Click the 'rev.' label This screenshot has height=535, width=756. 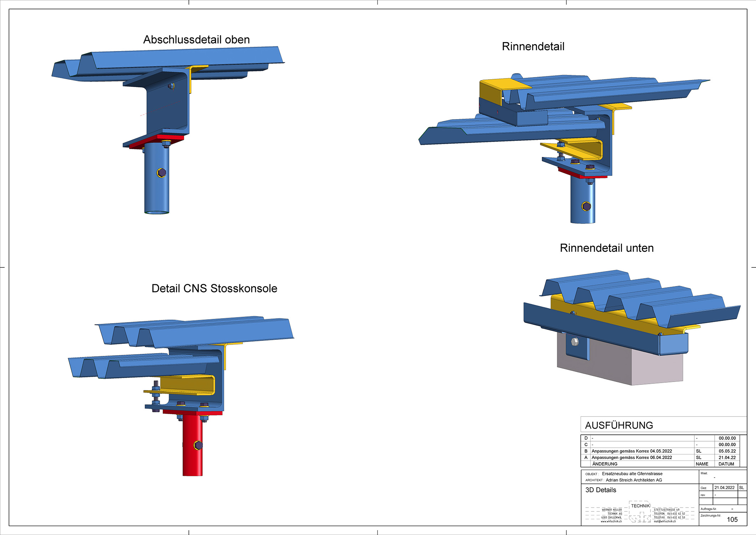(703, 495)
